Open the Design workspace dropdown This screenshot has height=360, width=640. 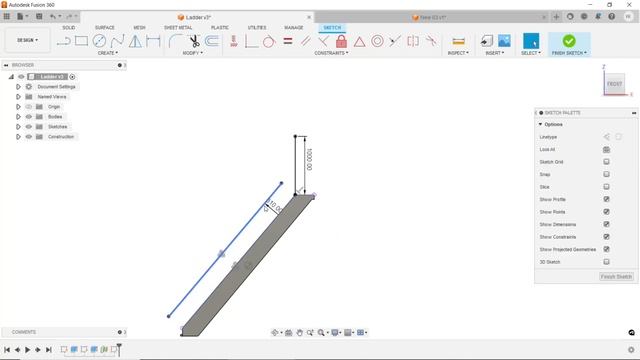27,40
